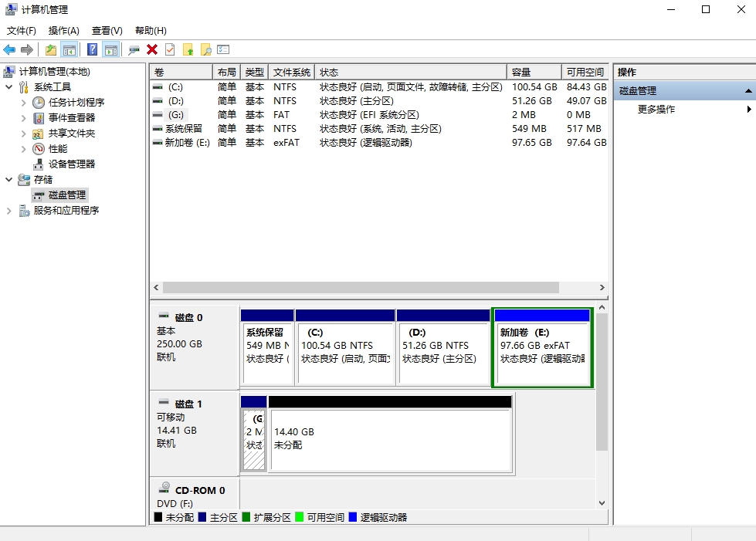Expand the 事件查看器 node arrow
756x541 pixels.
point(23,117)
